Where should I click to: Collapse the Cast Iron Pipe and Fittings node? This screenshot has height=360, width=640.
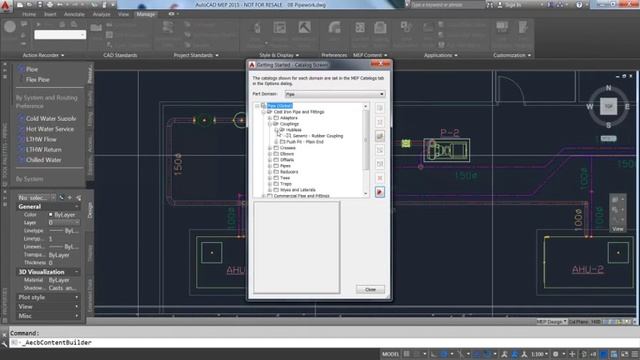point(264,112)
